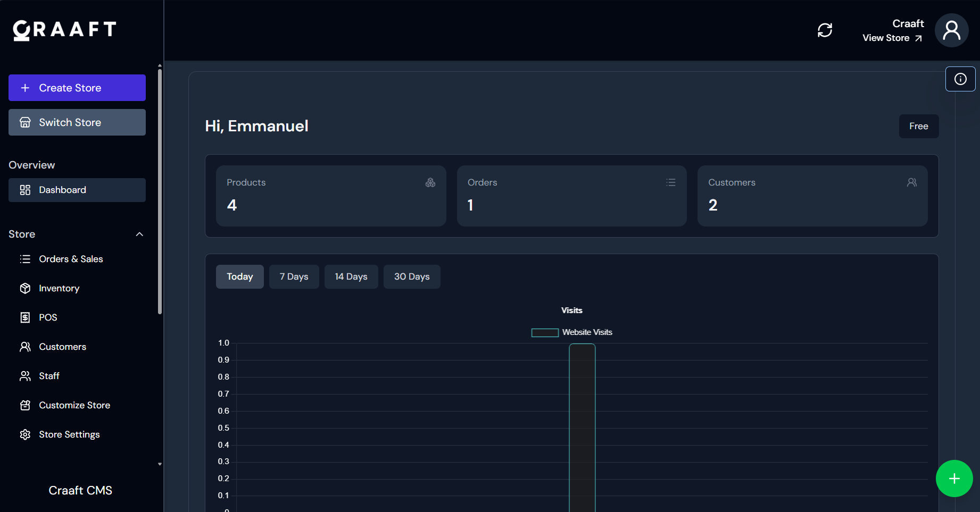The height and width of the screenshot is (512, 980).
Task: Click the refresh icon in the top bar
Action: (x=825, y=30)
